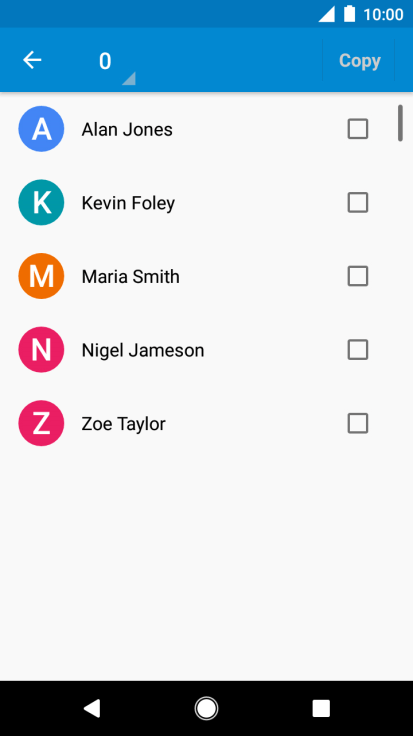Tap Maria Smith's orange M avatar
The width and height of the screenshot is (413, 736).
[41, 276]
